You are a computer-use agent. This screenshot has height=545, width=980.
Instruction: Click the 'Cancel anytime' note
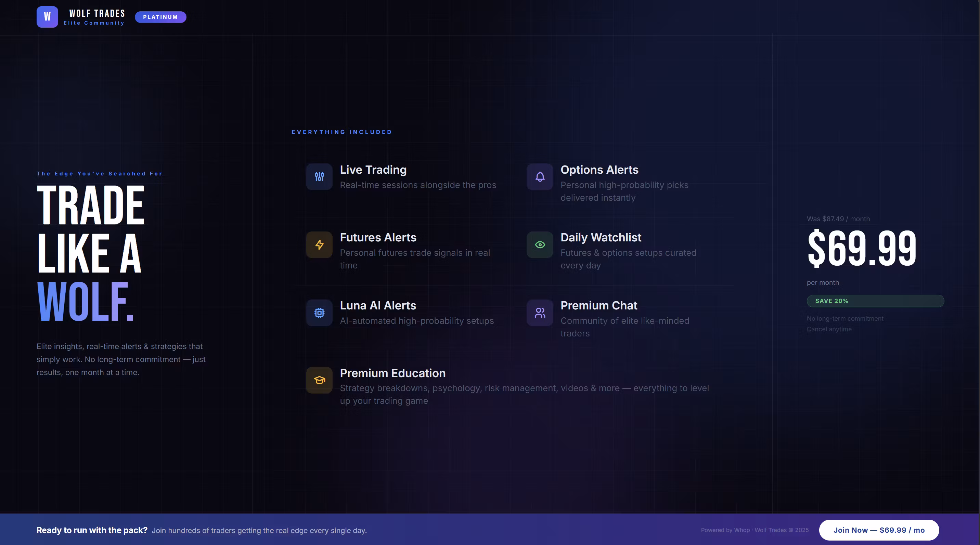(x=829, y=329)
